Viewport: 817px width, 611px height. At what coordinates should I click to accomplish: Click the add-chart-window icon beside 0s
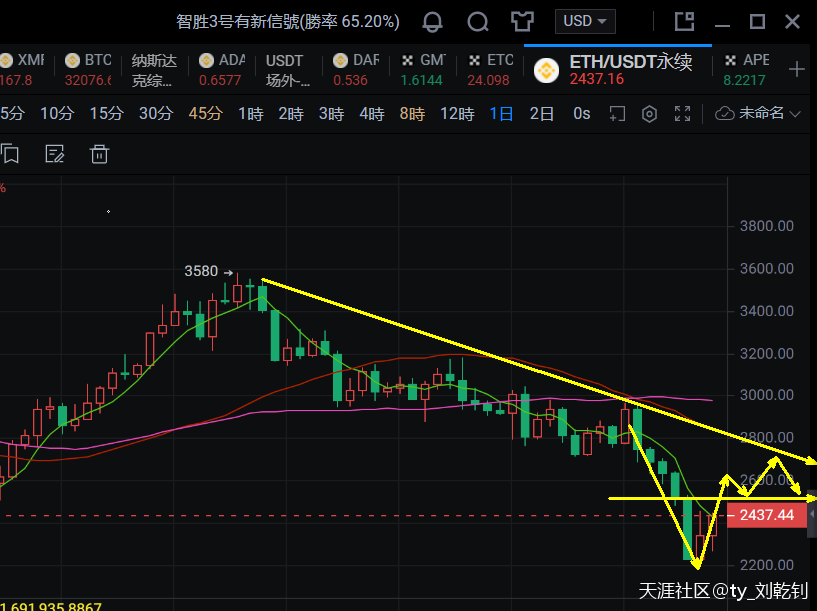coord(617,114)
